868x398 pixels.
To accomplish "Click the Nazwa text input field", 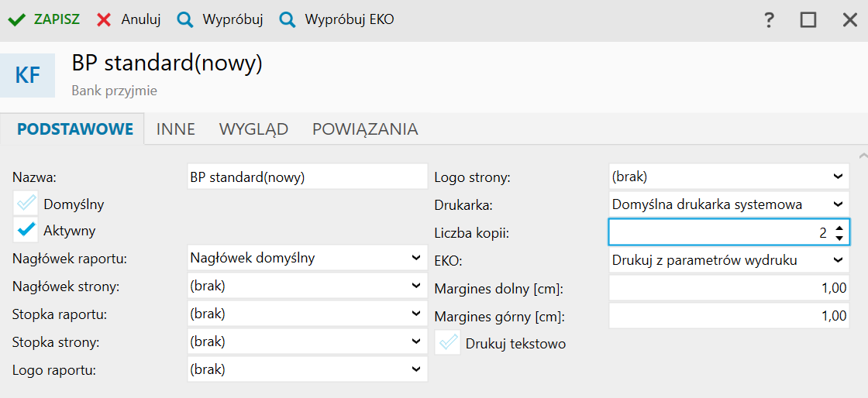I will pyautogui.click(x=307, y=177).
